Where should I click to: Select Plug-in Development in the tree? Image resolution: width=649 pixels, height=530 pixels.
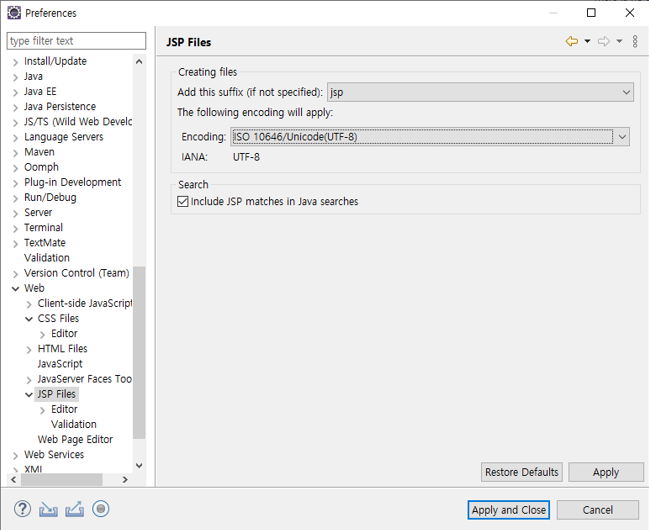click(73, 182)
